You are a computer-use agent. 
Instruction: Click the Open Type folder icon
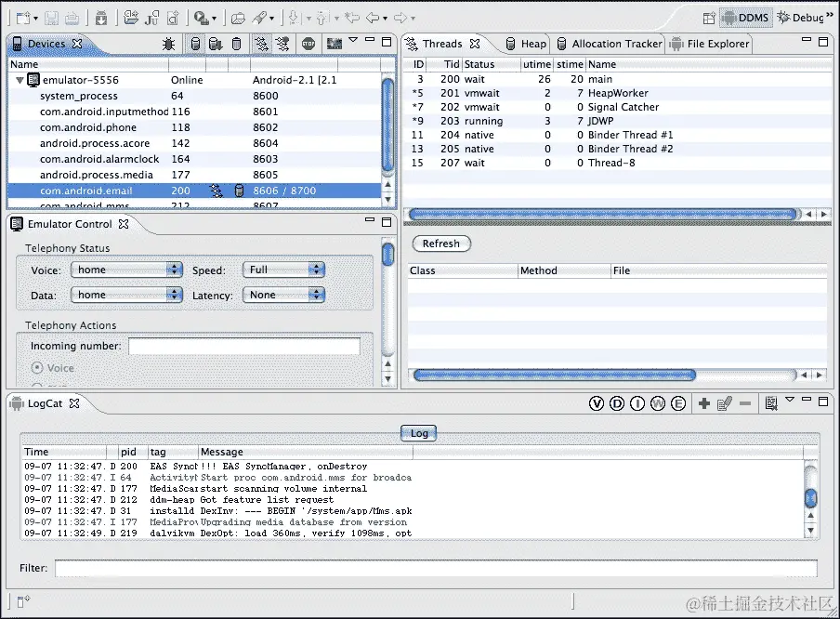coord(238,19)
